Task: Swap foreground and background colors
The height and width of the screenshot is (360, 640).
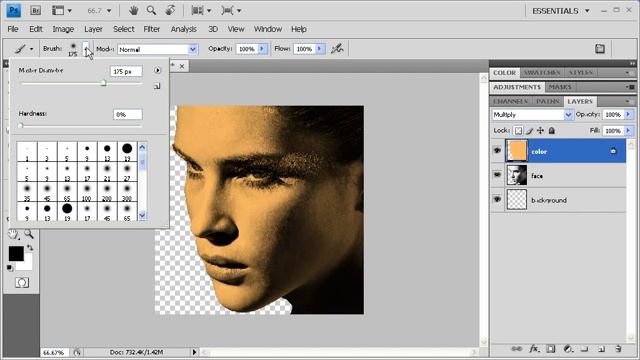Action: (x=30, y=248)
